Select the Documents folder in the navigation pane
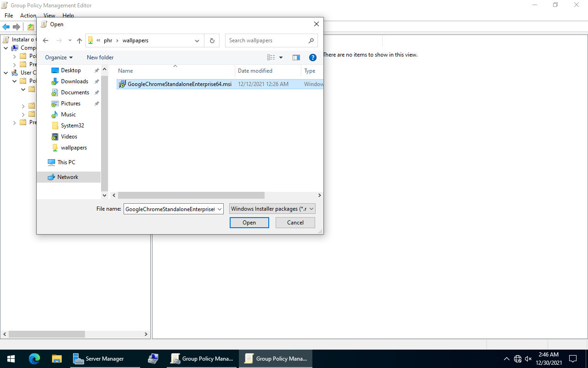This screenshot has height=368, width=588. tap(74, 92)
